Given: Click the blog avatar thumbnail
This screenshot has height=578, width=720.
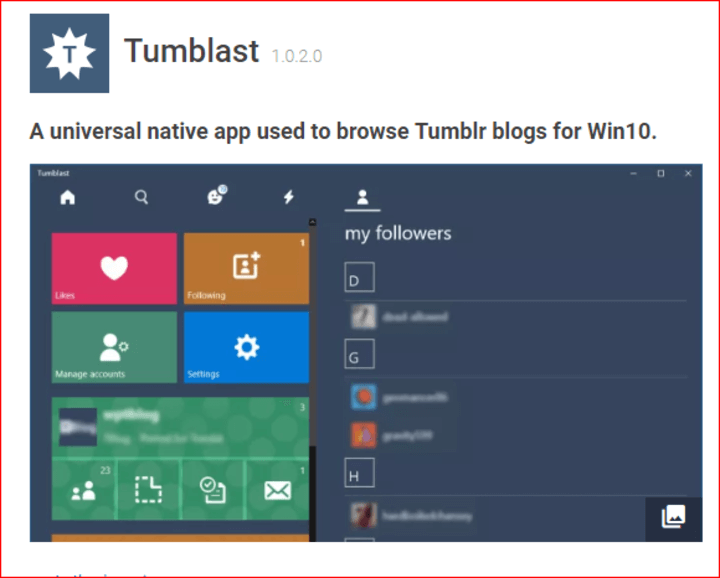Looking at the screenshot, I should coord(78,427).
